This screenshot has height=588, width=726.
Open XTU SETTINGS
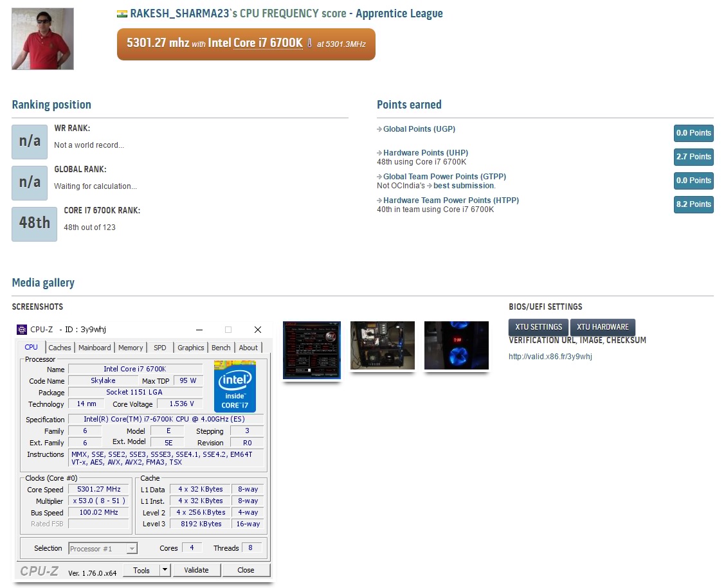(538, 327)
